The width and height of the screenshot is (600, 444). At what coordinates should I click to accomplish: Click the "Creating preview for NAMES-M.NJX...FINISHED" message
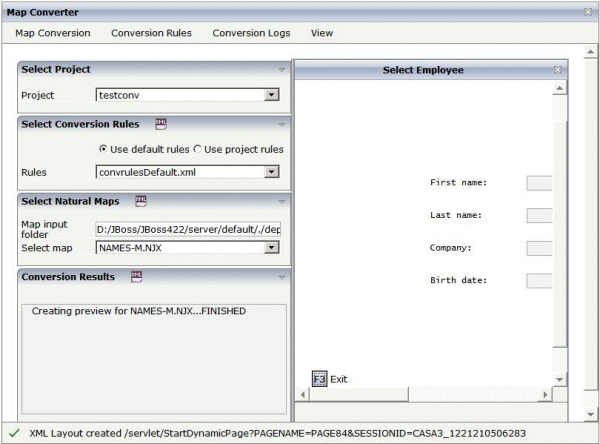coord(139,311)
